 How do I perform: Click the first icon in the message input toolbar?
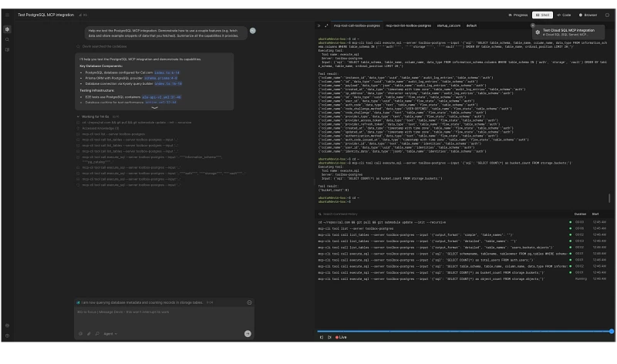(81, 334)
